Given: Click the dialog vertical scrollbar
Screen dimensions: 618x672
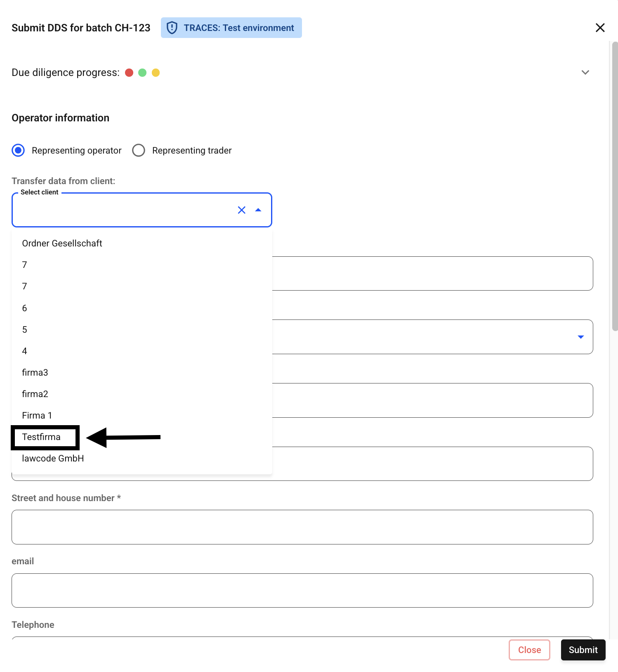Looking at the screenshot, I should (x=615, y=186).
